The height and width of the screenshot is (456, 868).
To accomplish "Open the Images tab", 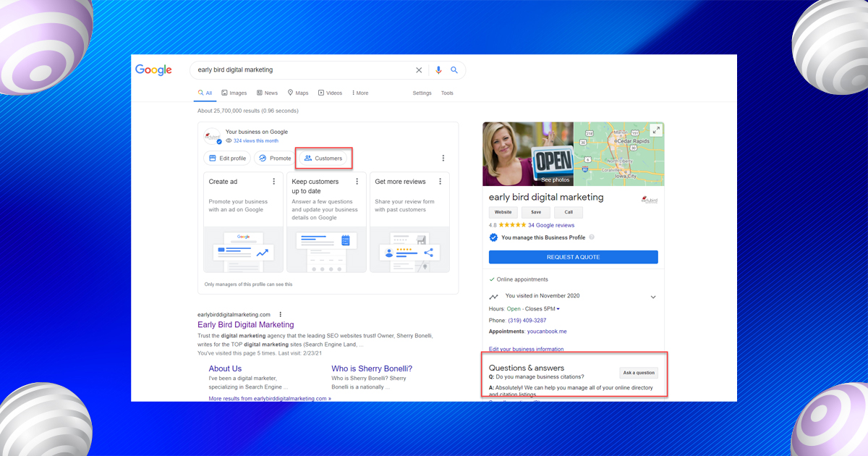I will (234, 93).
